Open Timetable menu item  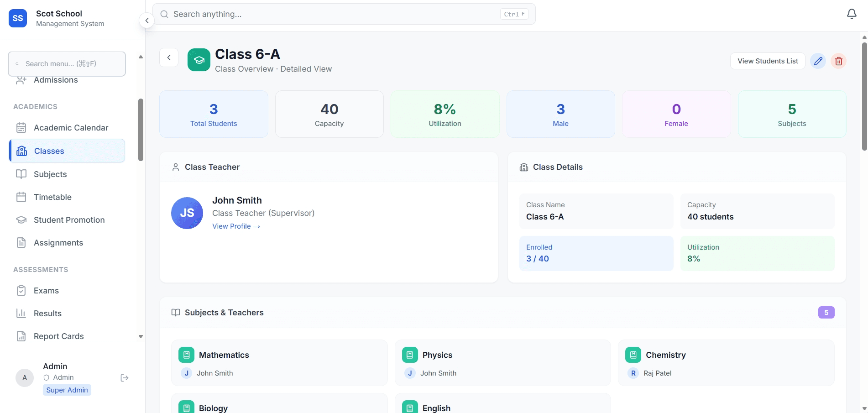pyautogui.click(x=67, y=197)
